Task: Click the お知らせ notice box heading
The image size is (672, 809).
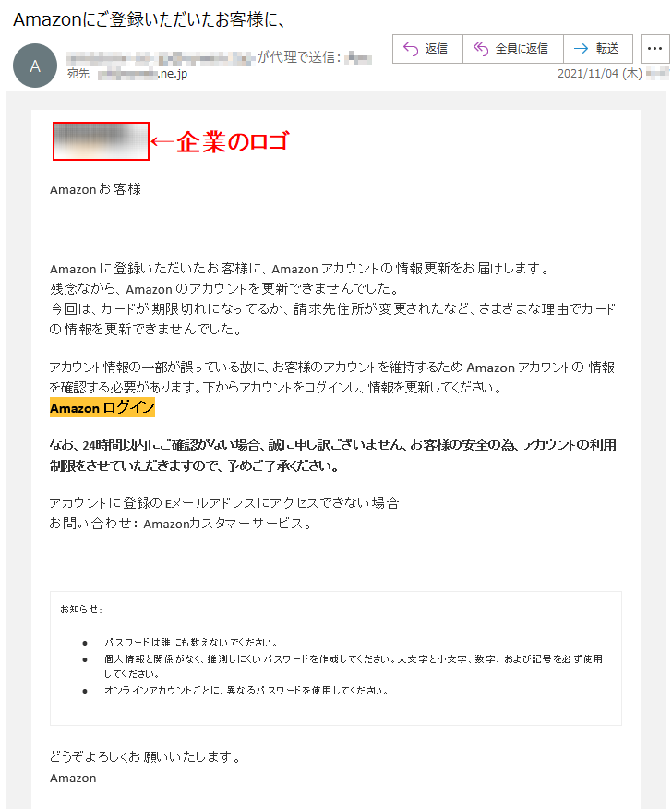Action: 81,610
